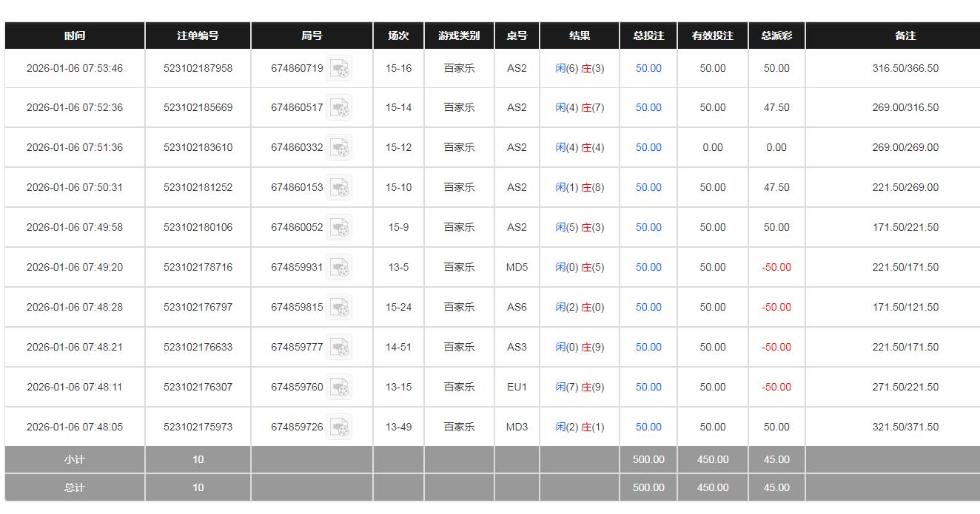980x514 pixels.
Task: Click the 总派彩 column header
Action: (776, 35)
